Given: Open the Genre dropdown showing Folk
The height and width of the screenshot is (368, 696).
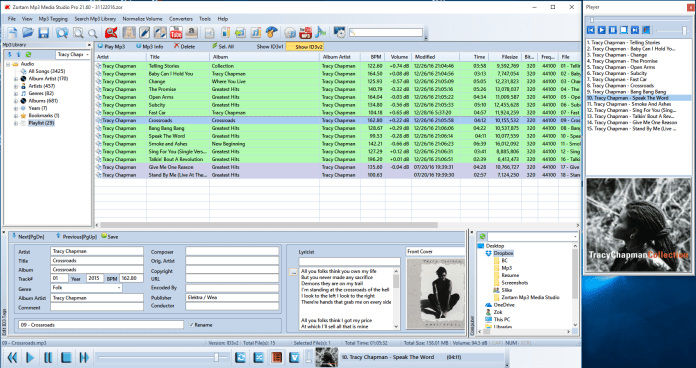Looking at the screenshot, I should [x=87, y=288].
